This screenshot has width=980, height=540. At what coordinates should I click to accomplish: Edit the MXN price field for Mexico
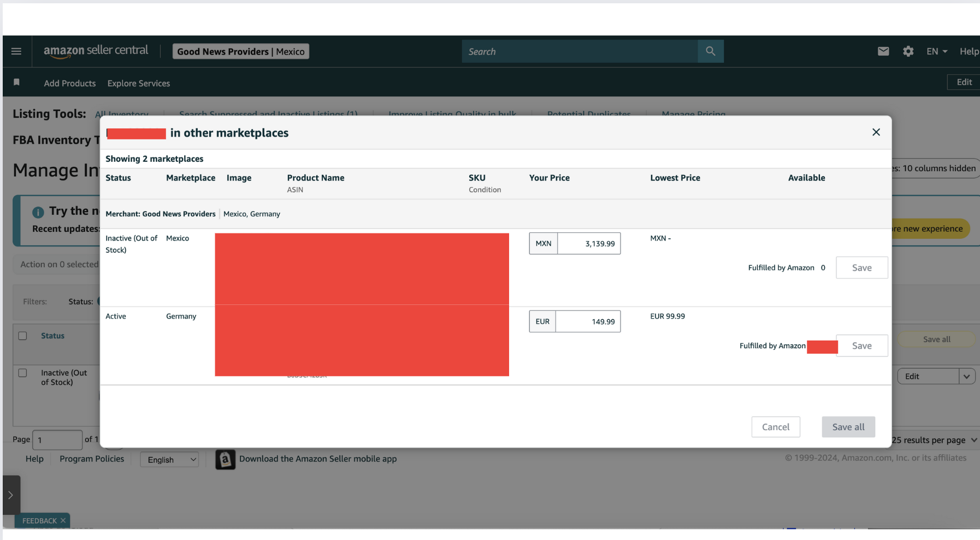coord(589,244)
